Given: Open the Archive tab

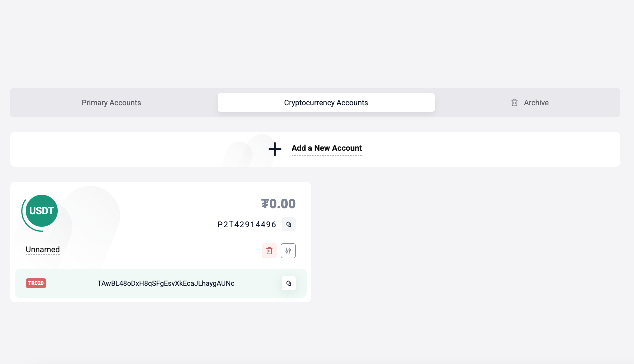Looking at the screenshot, I should pyautogui.click(x=529, y=103).
